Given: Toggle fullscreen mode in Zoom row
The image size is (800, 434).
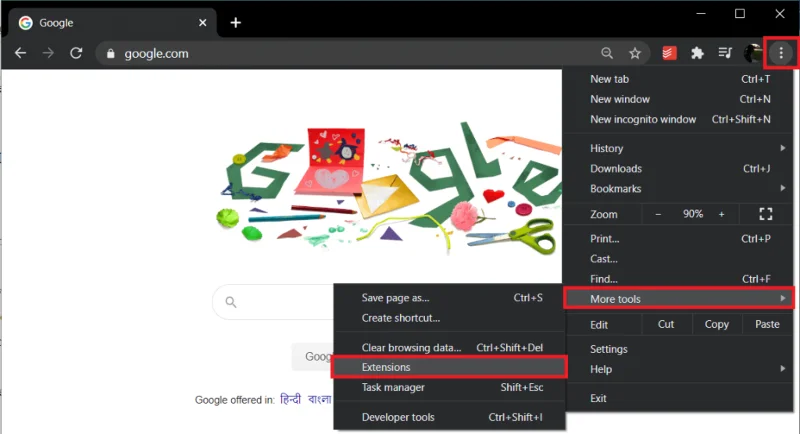Looking at the screenshot, I should point(765,214).
